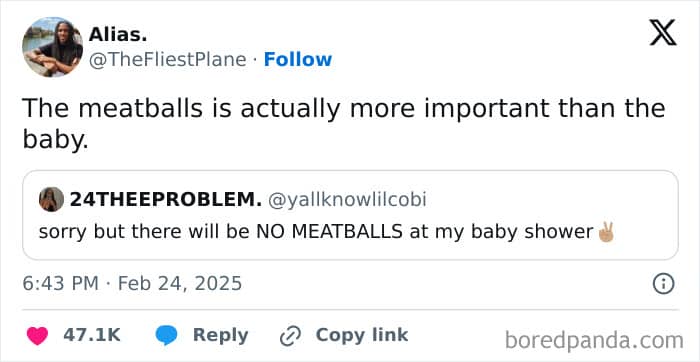Select the Copy link text

coord(362,335)
